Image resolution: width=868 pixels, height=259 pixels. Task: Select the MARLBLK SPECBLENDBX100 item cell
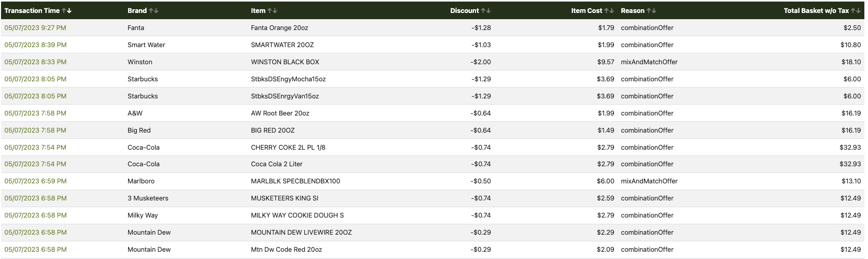(296, 181)
